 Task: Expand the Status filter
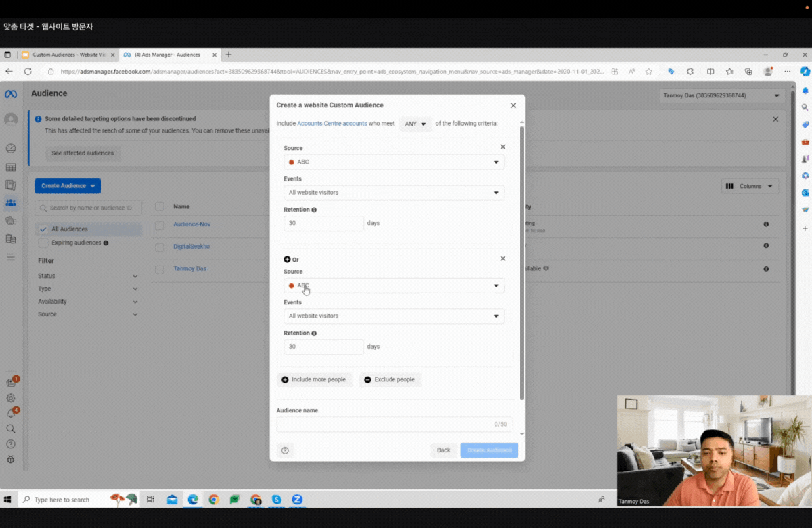pyautogui.click(x=88, y=276)
